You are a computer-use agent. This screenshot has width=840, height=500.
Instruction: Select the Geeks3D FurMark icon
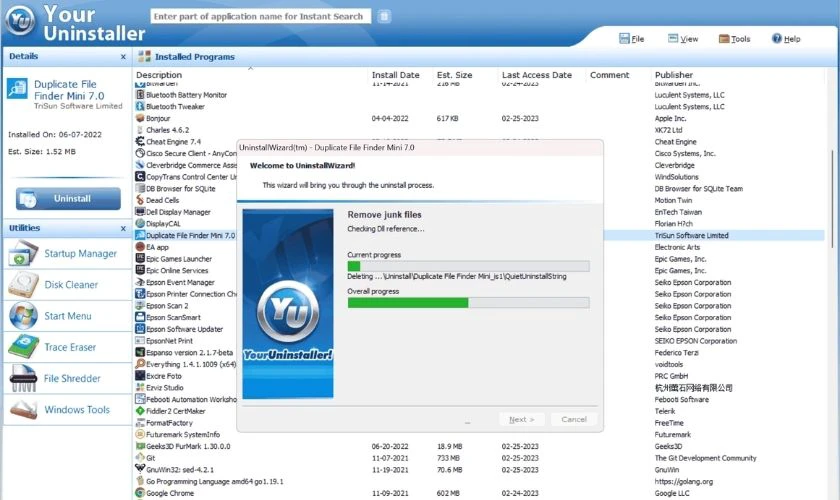pos(140,446)
